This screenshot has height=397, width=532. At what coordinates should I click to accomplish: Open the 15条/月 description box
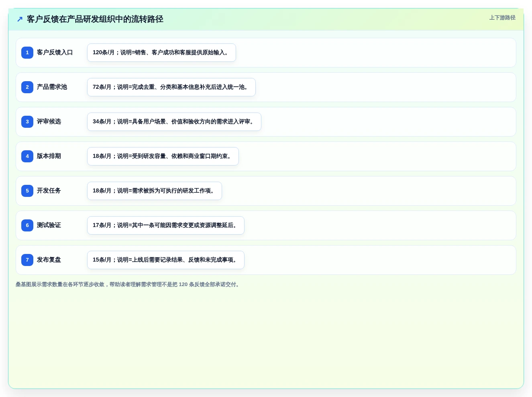click(x=166, y=260)
